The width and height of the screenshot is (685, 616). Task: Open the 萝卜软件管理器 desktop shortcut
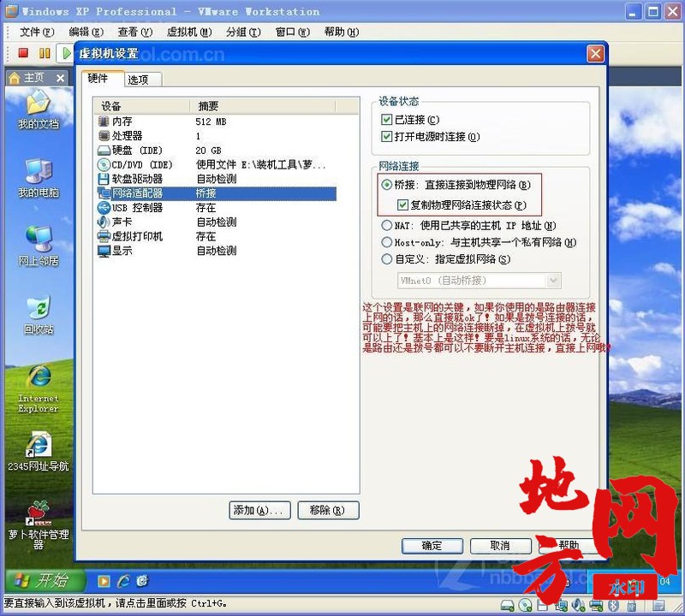(39, 524)
